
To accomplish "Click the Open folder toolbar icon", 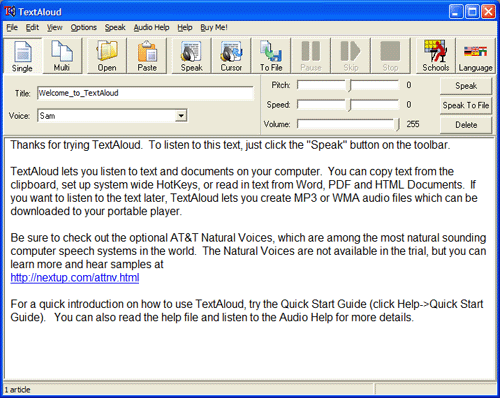I will pyautogui.click(x=107, y=56).
